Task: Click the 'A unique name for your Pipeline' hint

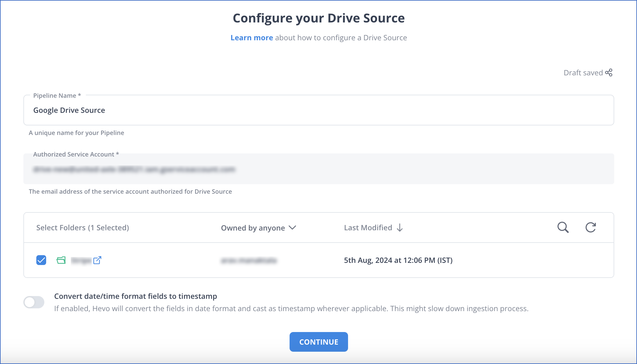Action: click(77, 133)
